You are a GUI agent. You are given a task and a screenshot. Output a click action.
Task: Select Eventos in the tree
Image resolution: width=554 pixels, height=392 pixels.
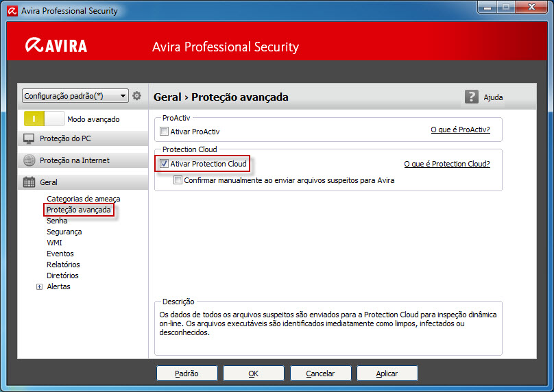(60, 254)
